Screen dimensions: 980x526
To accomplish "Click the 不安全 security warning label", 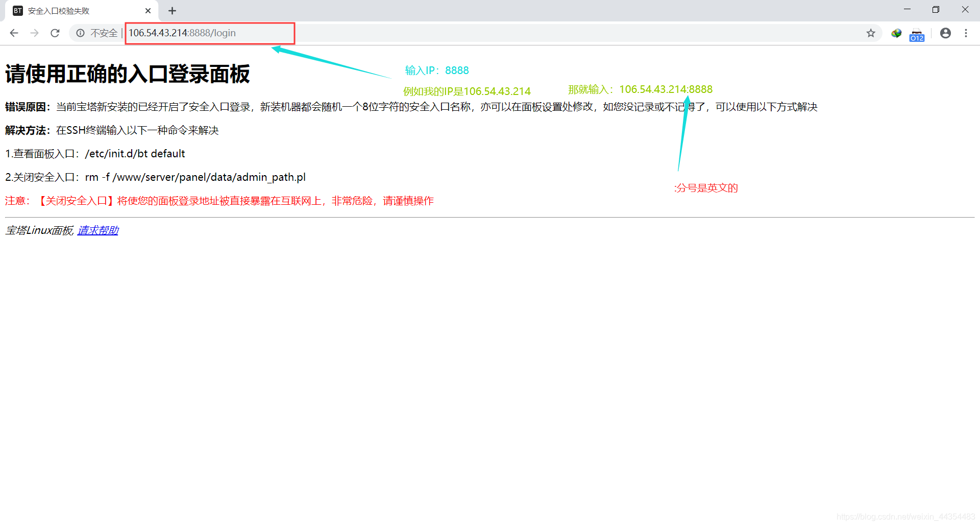I will click(x=104, y=33).
